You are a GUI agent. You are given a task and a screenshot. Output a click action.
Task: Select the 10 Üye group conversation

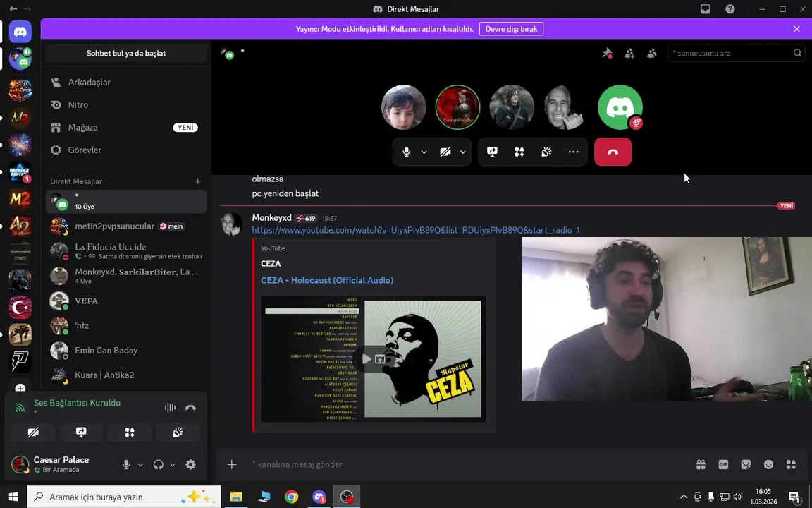(x=126, y=201)
